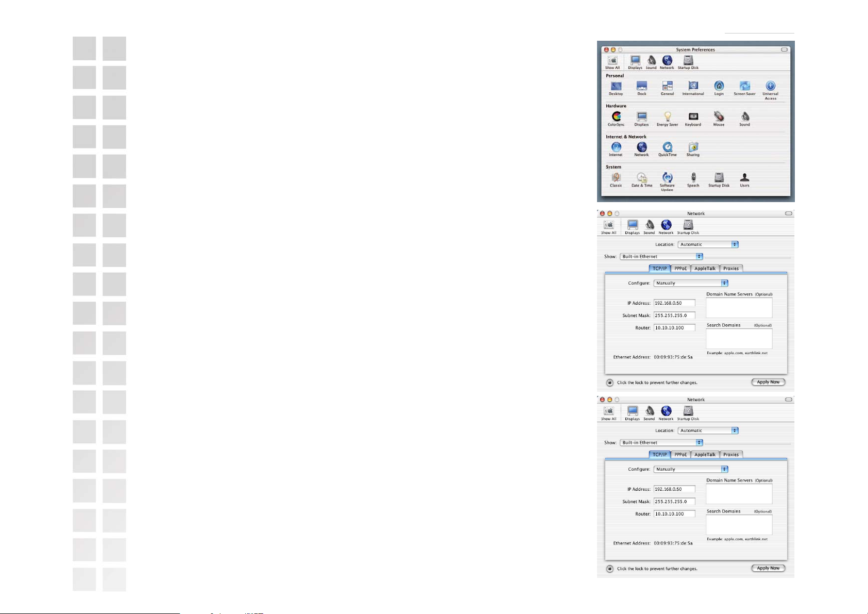Click Startup Disk toolbar icon in middle Network window

pyautogui.click(x=688, y=227)
